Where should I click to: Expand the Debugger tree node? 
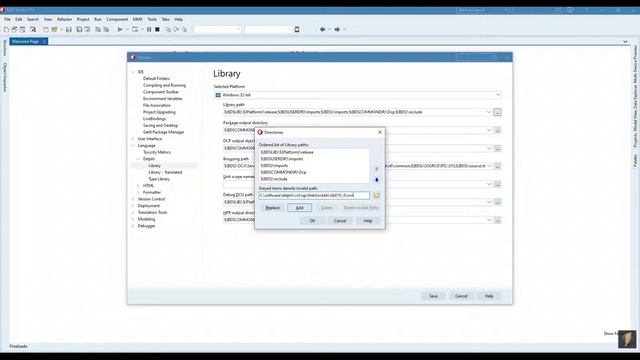pos(133,226)
